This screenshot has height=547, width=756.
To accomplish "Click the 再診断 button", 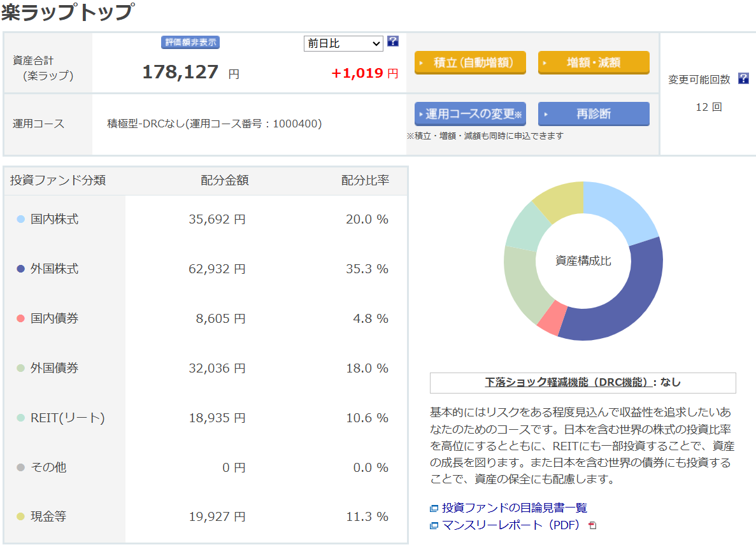I will pos(594,114).
